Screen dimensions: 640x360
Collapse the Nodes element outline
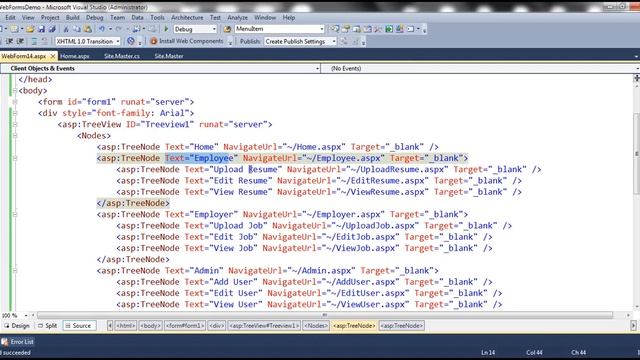pos(15,136)
